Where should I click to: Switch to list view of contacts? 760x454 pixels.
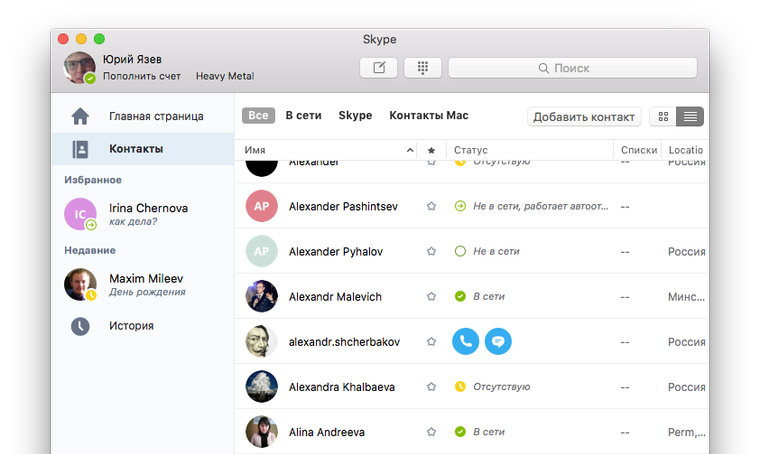tap(690, 116)
